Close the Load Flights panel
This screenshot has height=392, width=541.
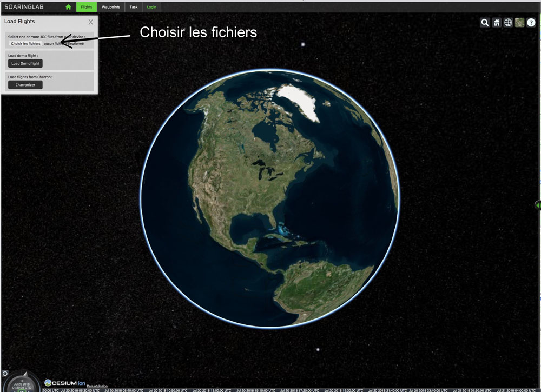[91, 22]
